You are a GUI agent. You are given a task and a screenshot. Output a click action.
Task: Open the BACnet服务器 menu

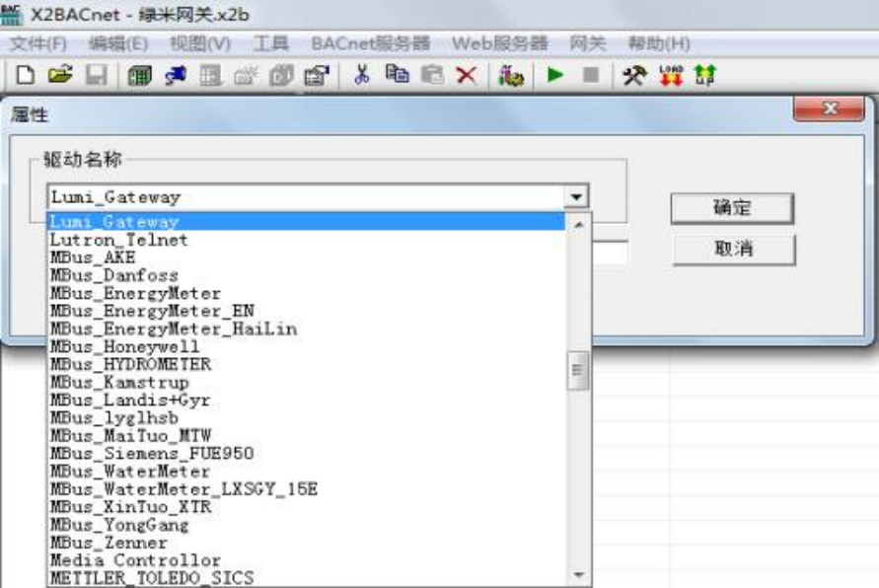(371, 43)
